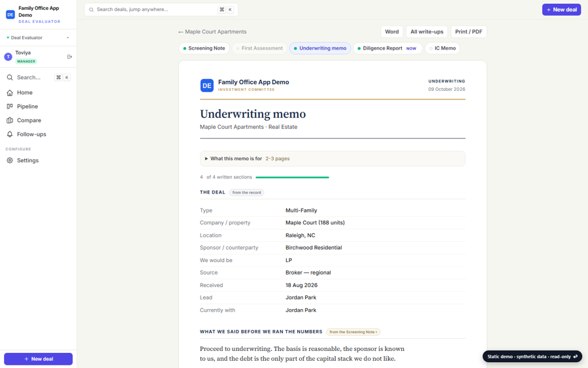This screenshot has width=588, height=368.
Task: Click 'Jordan Park' in the Lead row
Action: click(x=301, y=297)
